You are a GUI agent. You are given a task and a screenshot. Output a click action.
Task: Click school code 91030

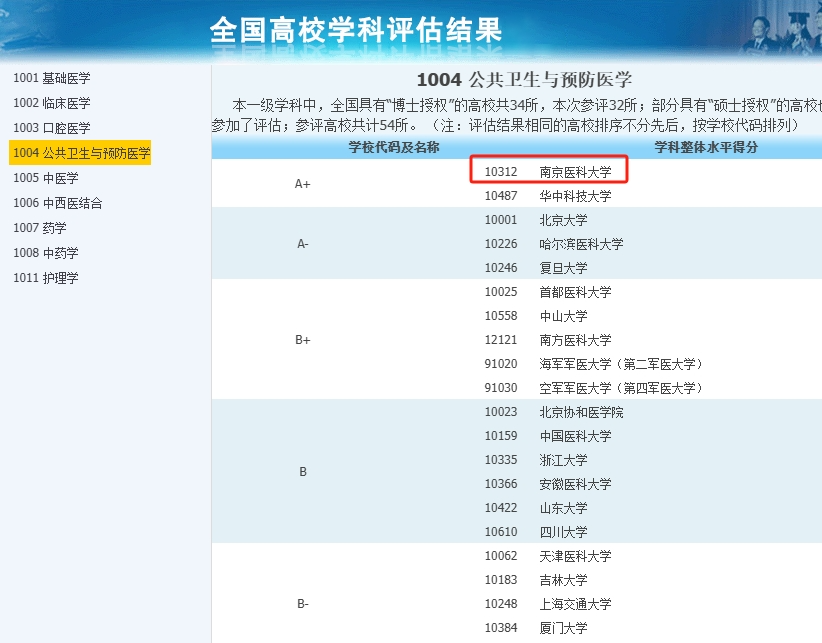pos(501,388)
